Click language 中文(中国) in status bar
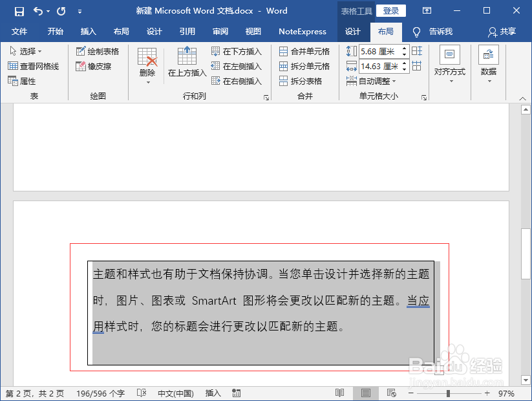Image resolution: width=532 pixels, height=401 pixels. (x=176, y=393)
